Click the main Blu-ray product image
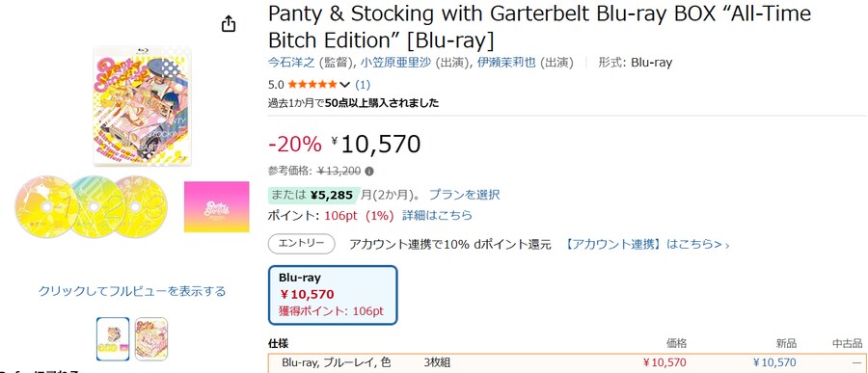868x373 pixels. (143, 106)
